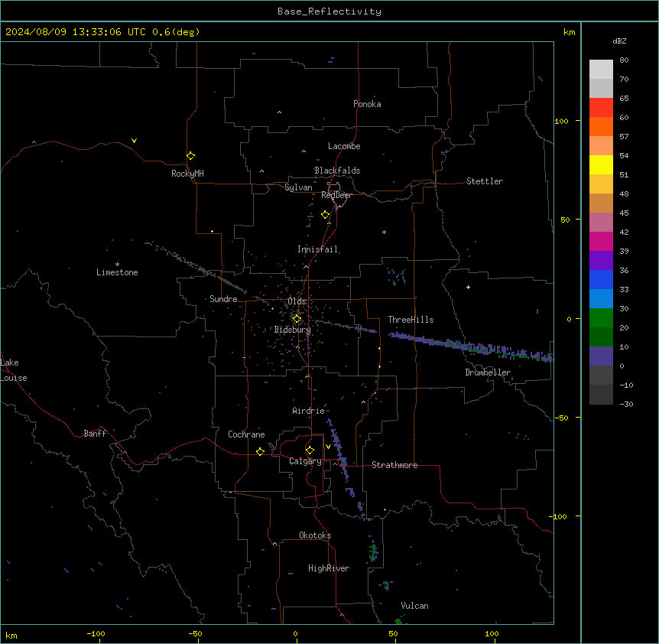659x644 pixels.
Task: Click the yellow diamond marker above RockyMH
Action: pos(190,156)
